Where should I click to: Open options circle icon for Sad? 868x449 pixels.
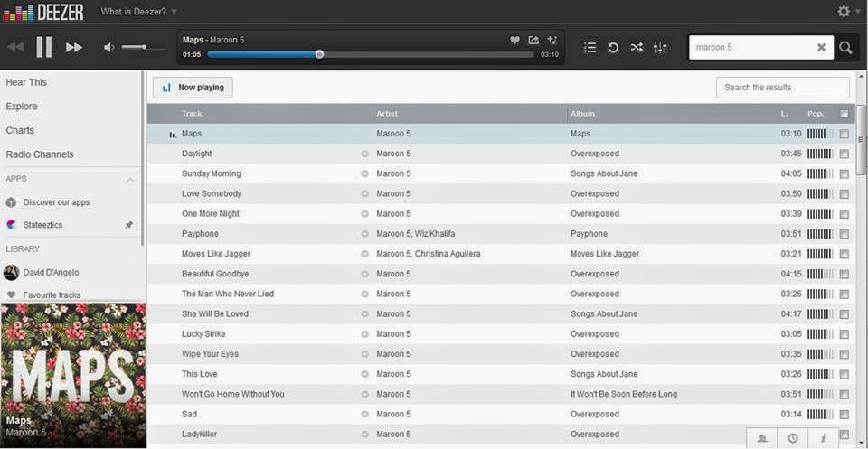[x=364, y=414]
